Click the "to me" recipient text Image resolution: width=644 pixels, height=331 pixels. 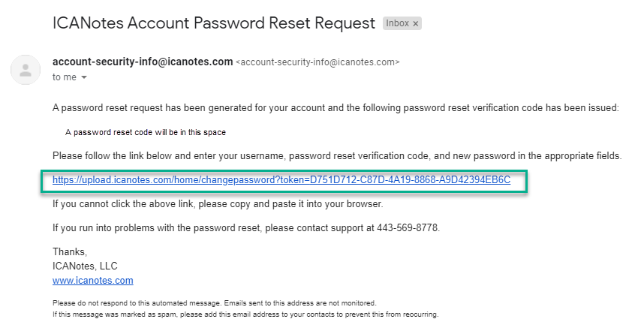[x=64, y=77]
